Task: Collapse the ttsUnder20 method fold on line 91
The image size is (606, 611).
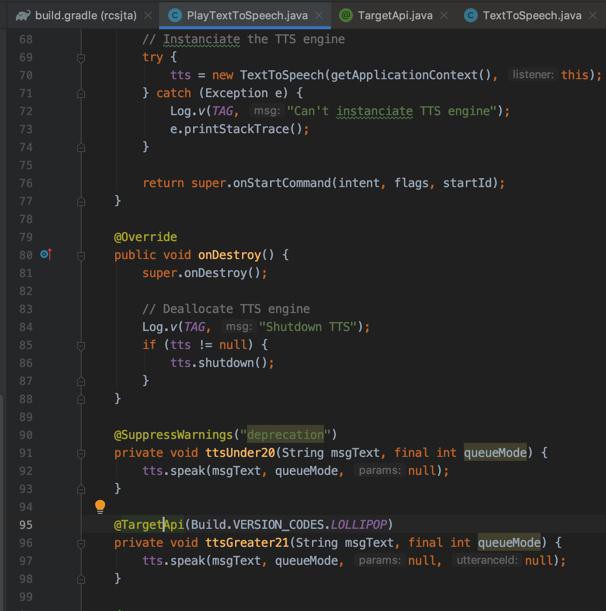Action: pos(81,454)
